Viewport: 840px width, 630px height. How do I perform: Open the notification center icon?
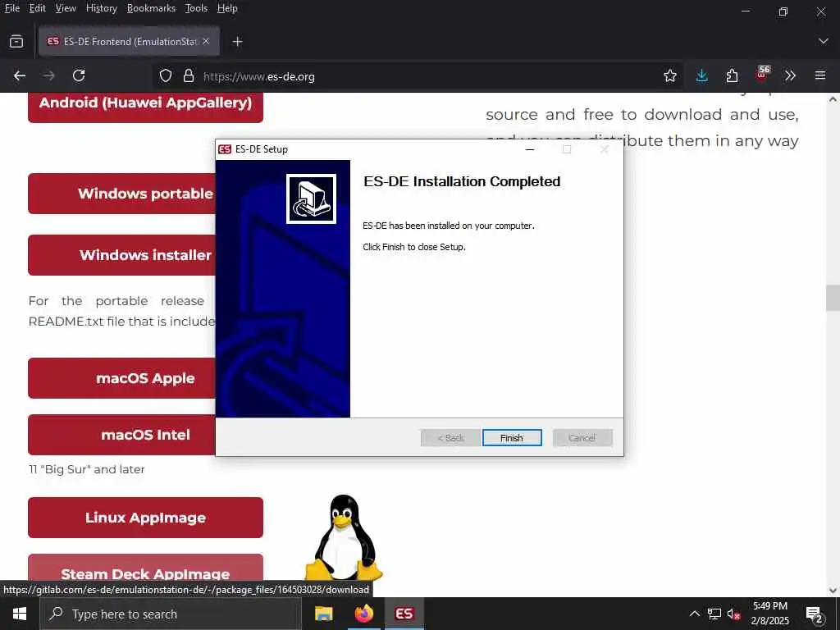[x=815, y=614]
